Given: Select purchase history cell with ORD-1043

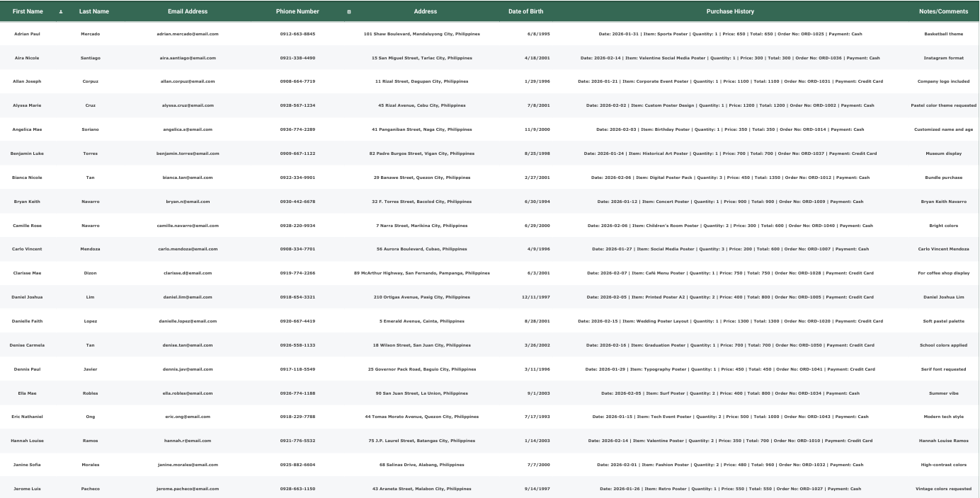Looking at the screenshot, I should pos(730,417).
